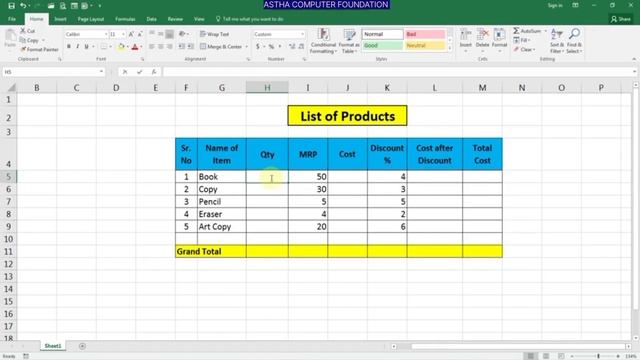This screenshot has height=360, width=640.
Task: Switch to the Data tab
Action: pos(151,19)
